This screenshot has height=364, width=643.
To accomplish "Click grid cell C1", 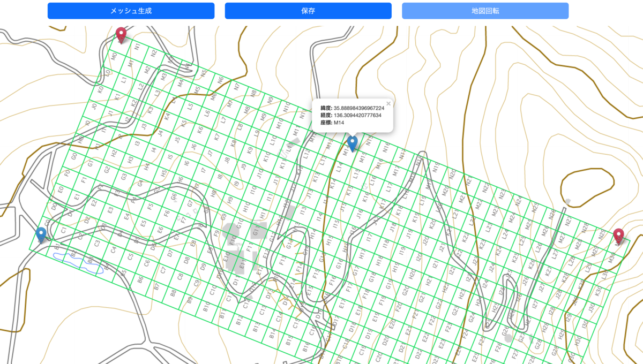I will [x=64, y=230].
